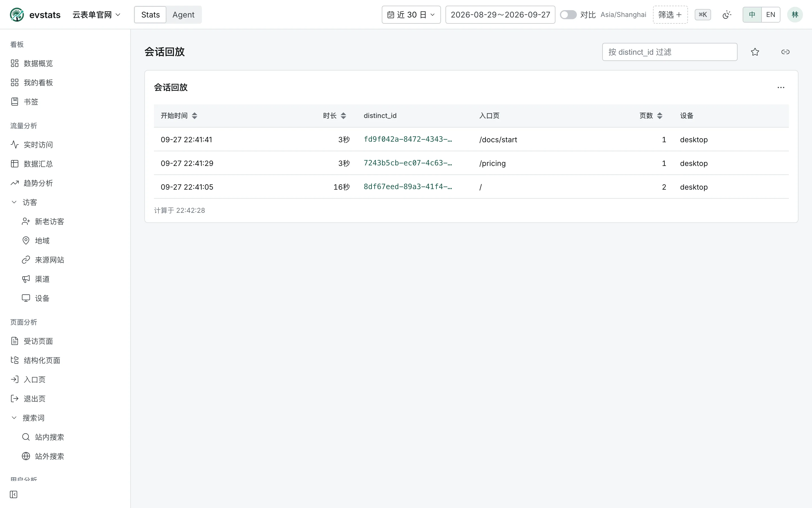This screenshot has height=508, width=812.
Task: Focus the 按 distinct_id 过滤 input field
Action: tap(669, 52)
